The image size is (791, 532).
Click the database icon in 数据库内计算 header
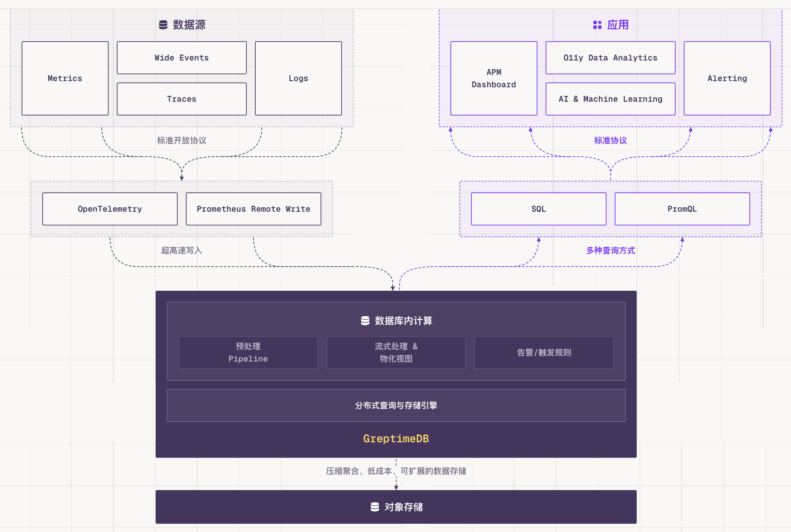pos(365,321)
